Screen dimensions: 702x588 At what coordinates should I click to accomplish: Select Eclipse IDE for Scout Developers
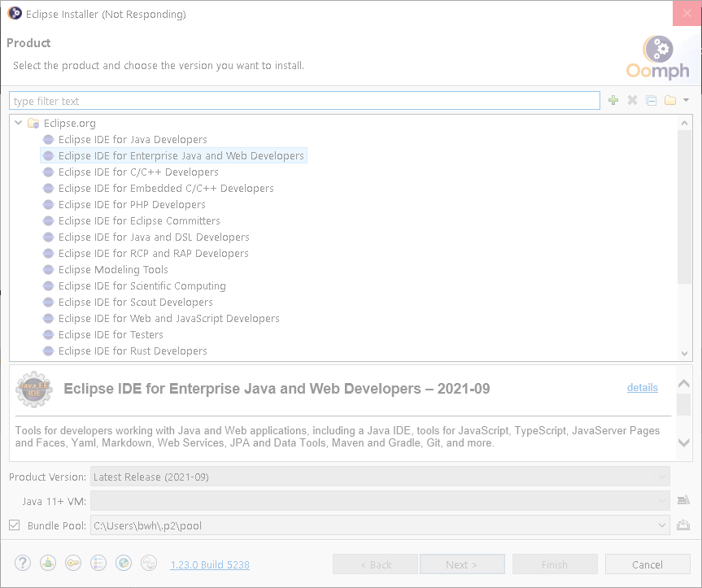click(x=135, y=302)
